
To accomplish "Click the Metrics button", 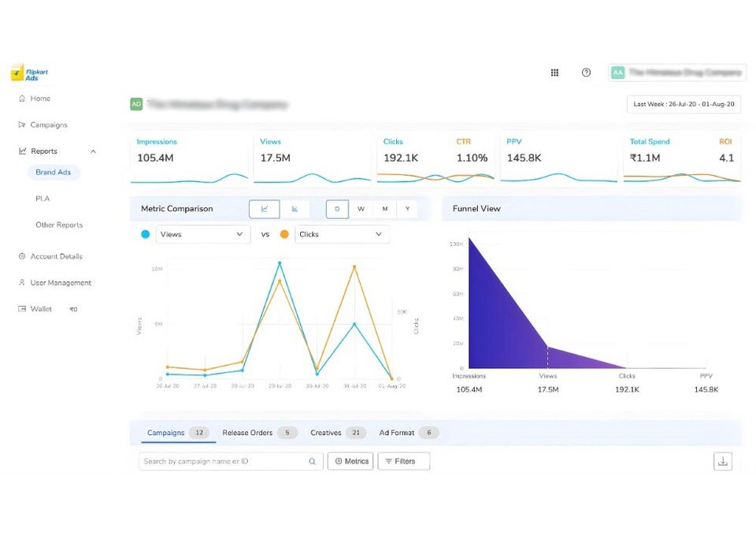I will click(x=350, y=461).
